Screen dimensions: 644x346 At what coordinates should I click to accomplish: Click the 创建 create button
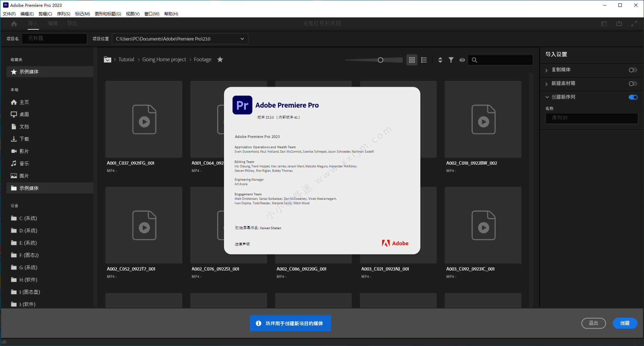coord(625,323)
